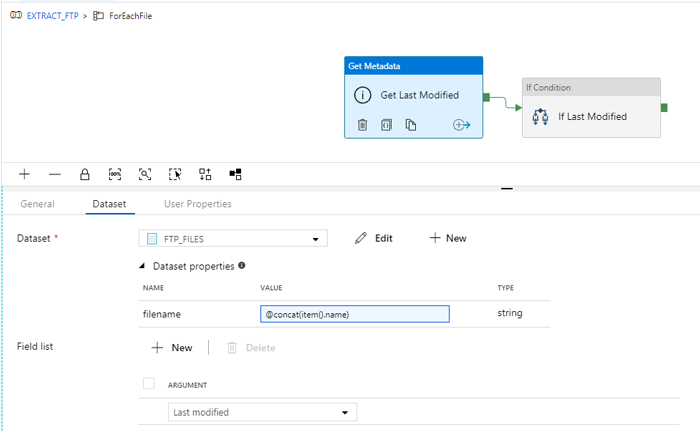Add a New field list argument
The image size is (700, 431).
172,348
